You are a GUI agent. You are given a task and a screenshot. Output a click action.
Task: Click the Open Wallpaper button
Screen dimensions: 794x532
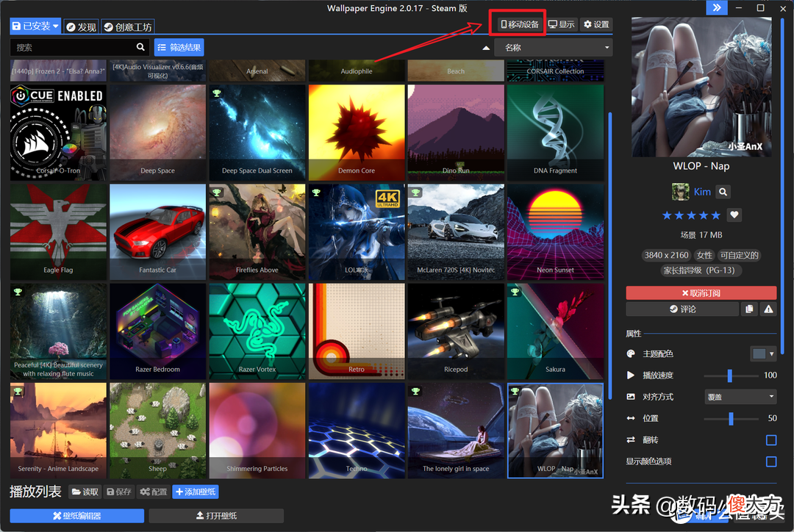(x=216, y=516)
